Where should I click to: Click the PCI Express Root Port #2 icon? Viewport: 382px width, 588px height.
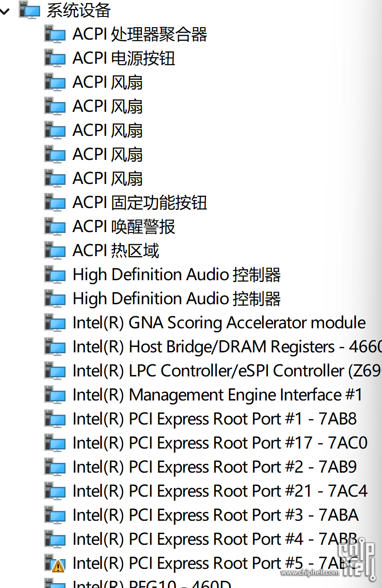pos(55,467)
